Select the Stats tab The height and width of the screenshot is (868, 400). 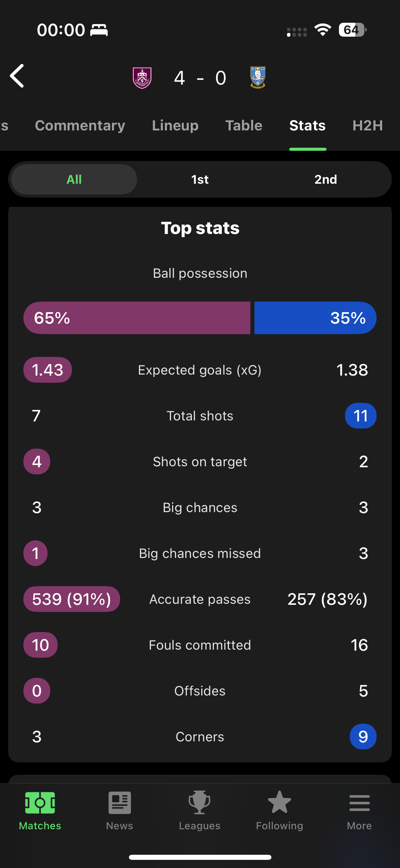pyautogui.click(x=308, y=126)
